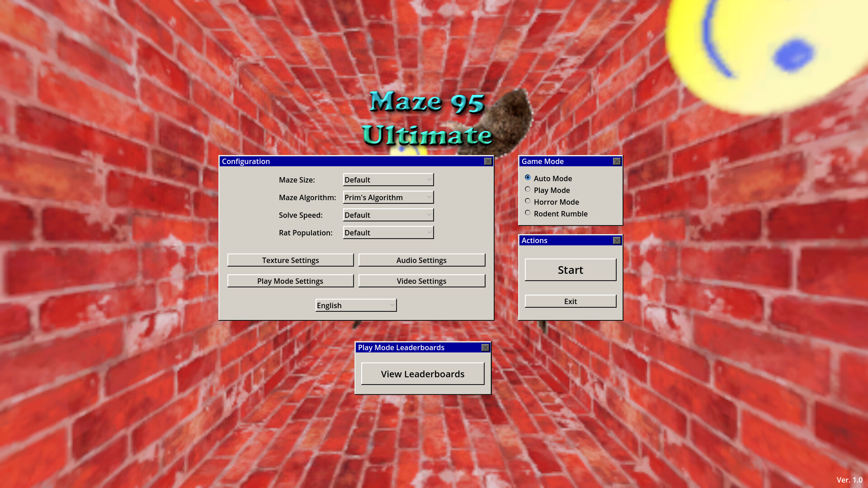Click the Configuration panel title bar
Viewport: 868px width, 488px height.
pos(356,161)
